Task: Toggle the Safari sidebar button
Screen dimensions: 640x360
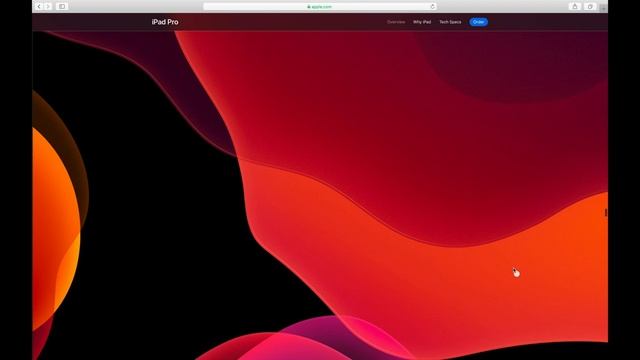Action: [x=62, y=7]
